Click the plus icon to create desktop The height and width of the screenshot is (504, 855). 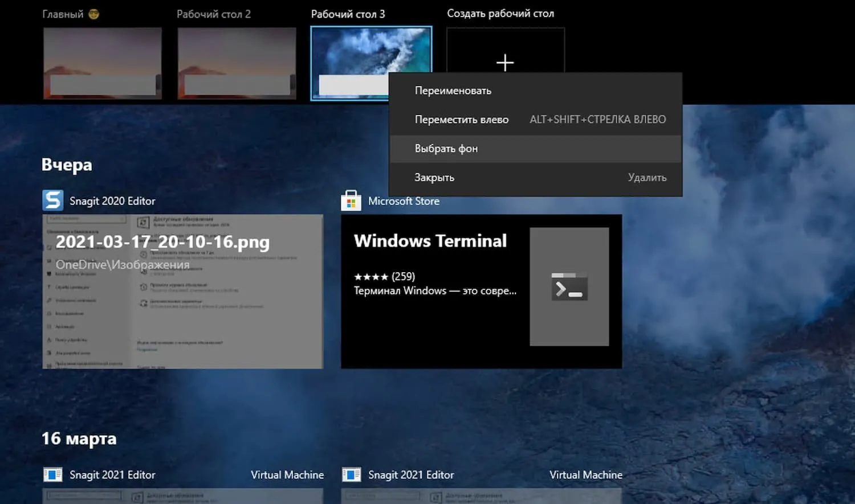point(505,62)
